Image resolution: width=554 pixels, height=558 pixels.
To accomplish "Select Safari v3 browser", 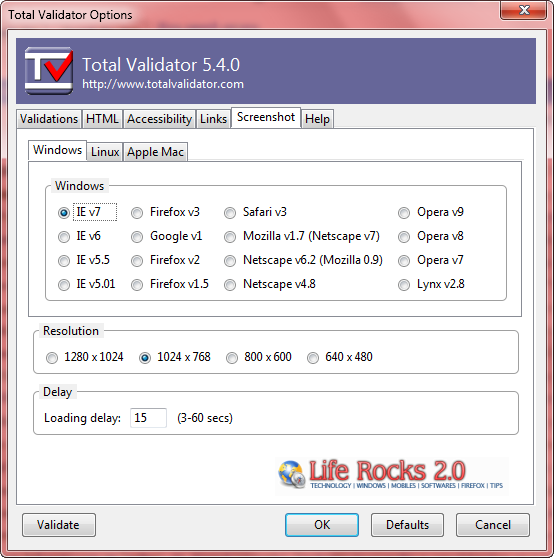I will [230, 213].
